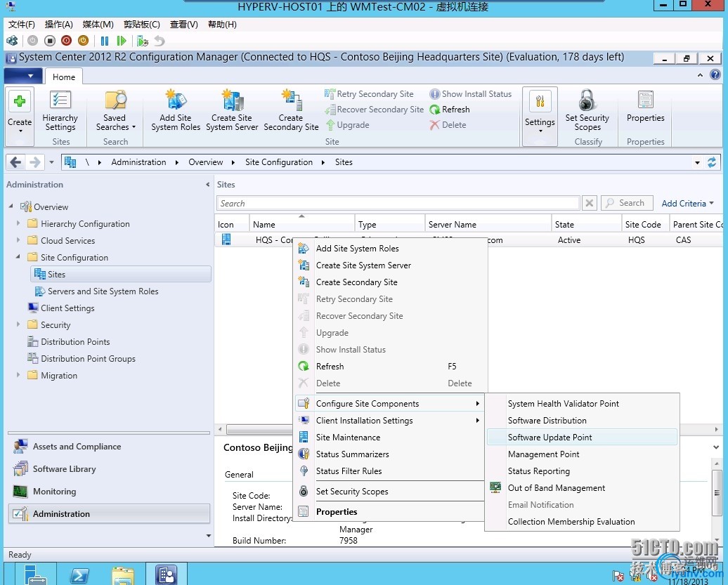Screen dimensions: 728x585
Task: Clear the search with the X button
Action: 589,203
